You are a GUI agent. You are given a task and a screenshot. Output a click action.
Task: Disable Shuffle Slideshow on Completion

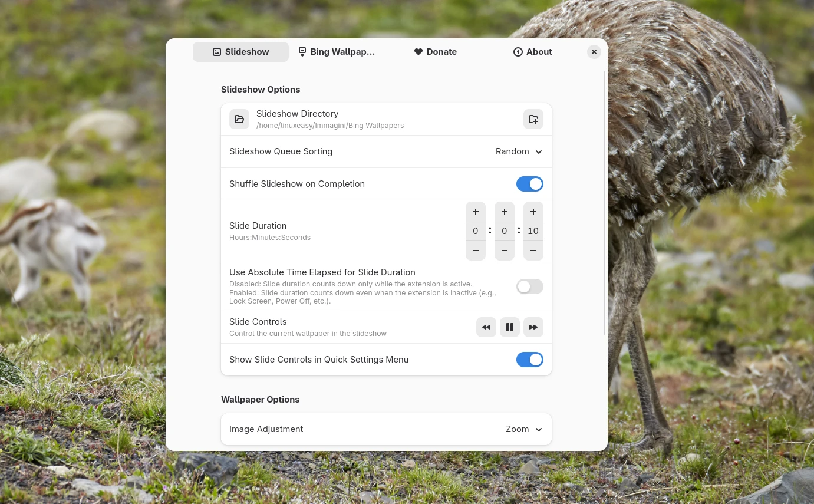pos(529,184)
